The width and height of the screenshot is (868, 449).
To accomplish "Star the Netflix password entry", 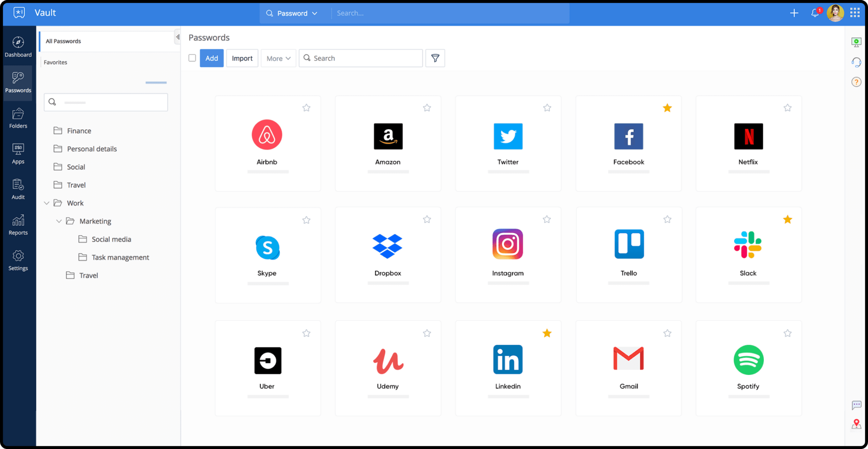I will 787,108.
